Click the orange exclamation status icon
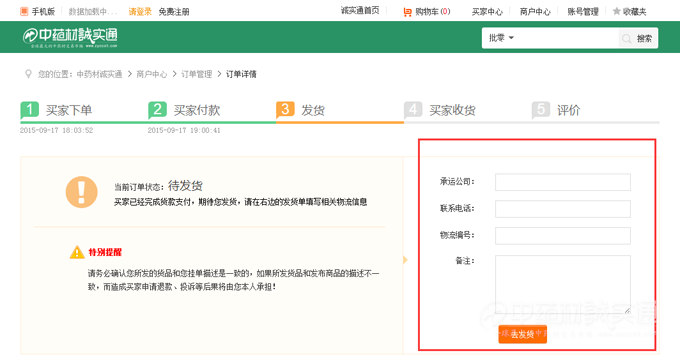 [82, 192]
